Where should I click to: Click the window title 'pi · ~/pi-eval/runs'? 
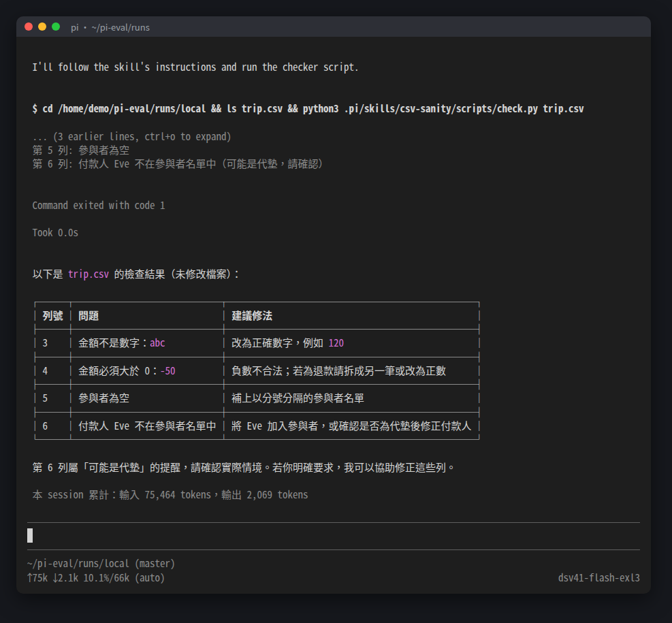pos(110,27)
